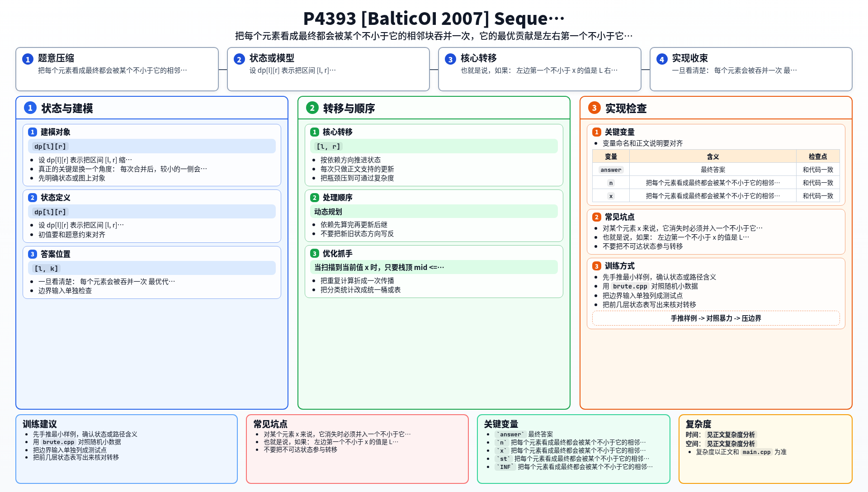Click the dp[l][r] code chip under 建模对象
This screenshot has height=492, width=868.
pyautogui.click(x=50, y=147)
